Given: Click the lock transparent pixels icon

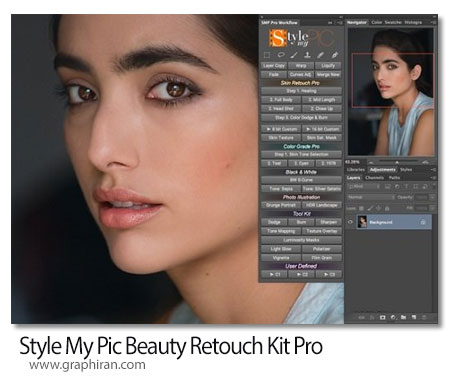Looking at the screenshot, I should [361, 208].
